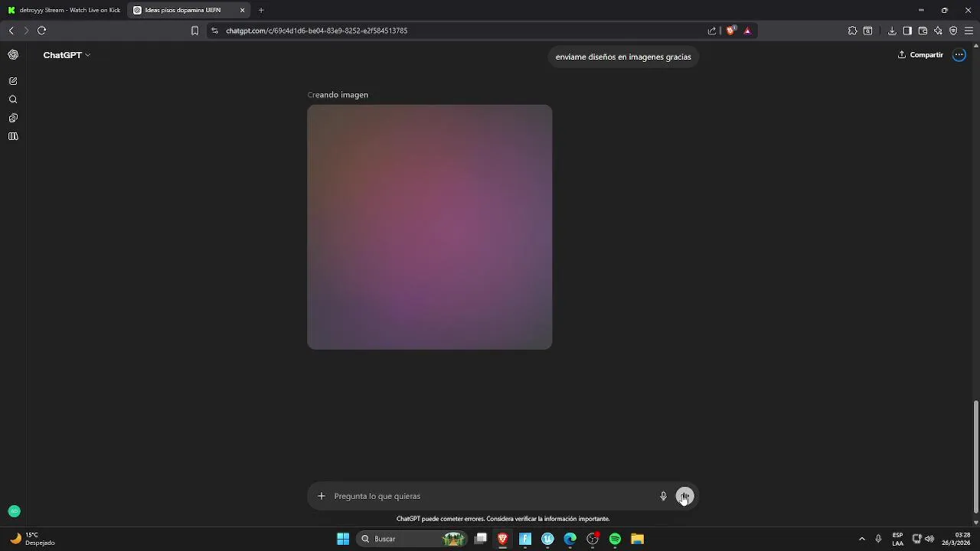Go back to the previous page
980x551 pixels.
11,31
